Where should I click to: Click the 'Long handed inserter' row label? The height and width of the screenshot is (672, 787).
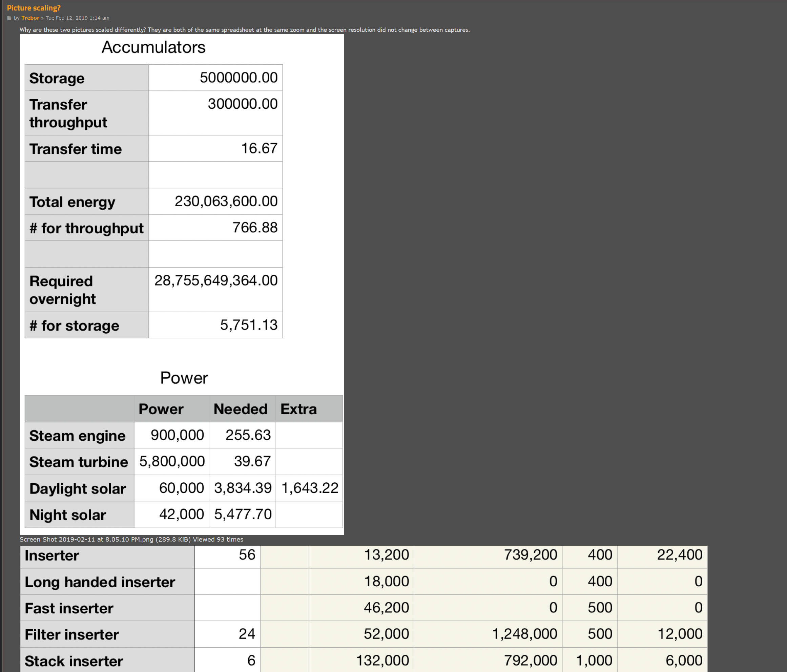[x=100, y=582]
